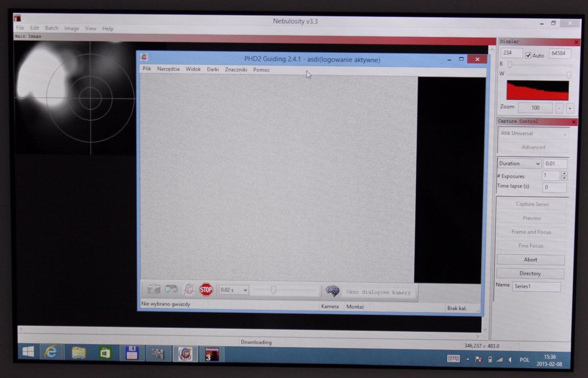Click the Windows Start button
Image resolution: width=588 pixels, height=378 pixels.
coord(28,352)
